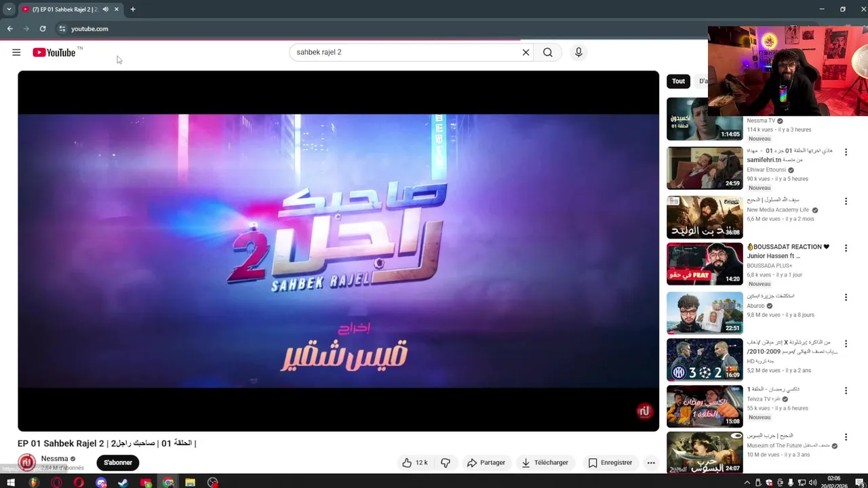The height and width of the screenshot is (488, 868).
Task: Click the magnifier search button
Action: tap(548, 52)
